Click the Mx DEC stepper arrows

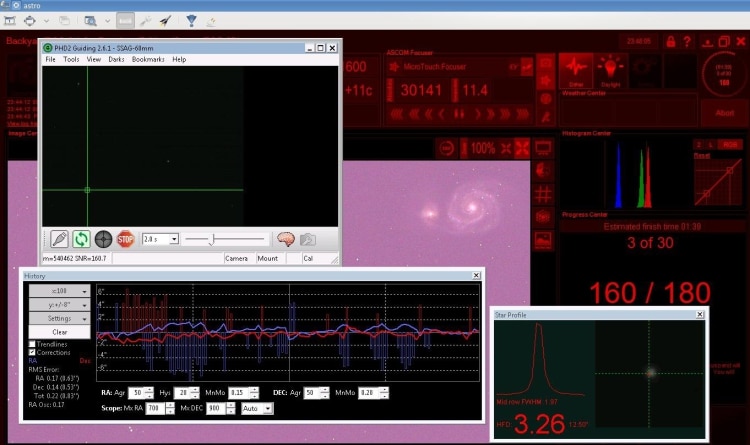pos(231,408)
